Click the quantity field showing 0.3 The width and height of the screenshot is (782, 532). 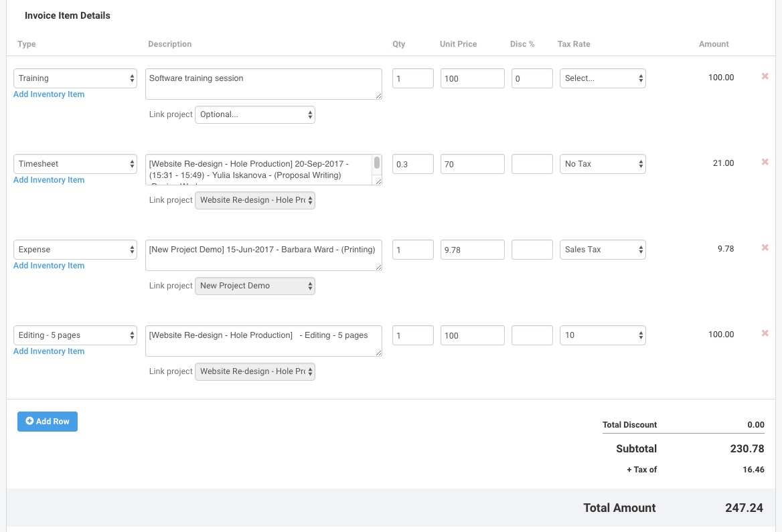(x=413, y=164)
